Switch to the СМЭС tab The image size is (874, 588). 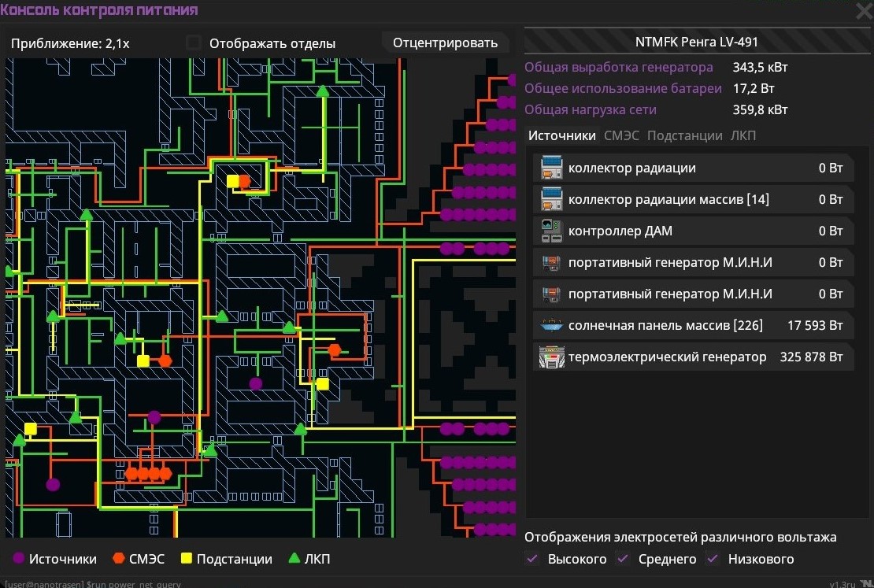[621, 135]
